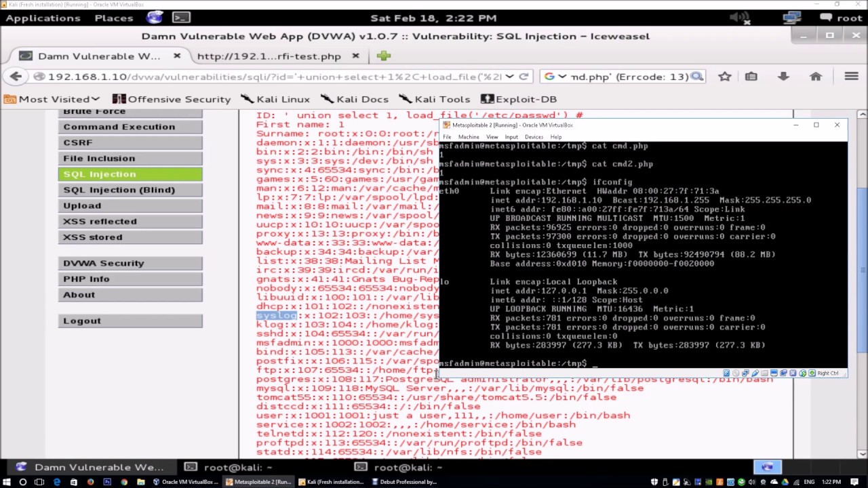
Task: Open View menu in Metasploitable VM window
Action: pos(492,137)
